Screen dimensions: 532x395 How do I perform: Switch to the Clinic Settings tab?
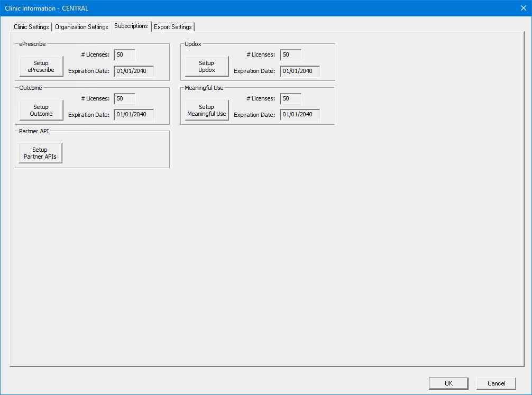tap(31, 27)
